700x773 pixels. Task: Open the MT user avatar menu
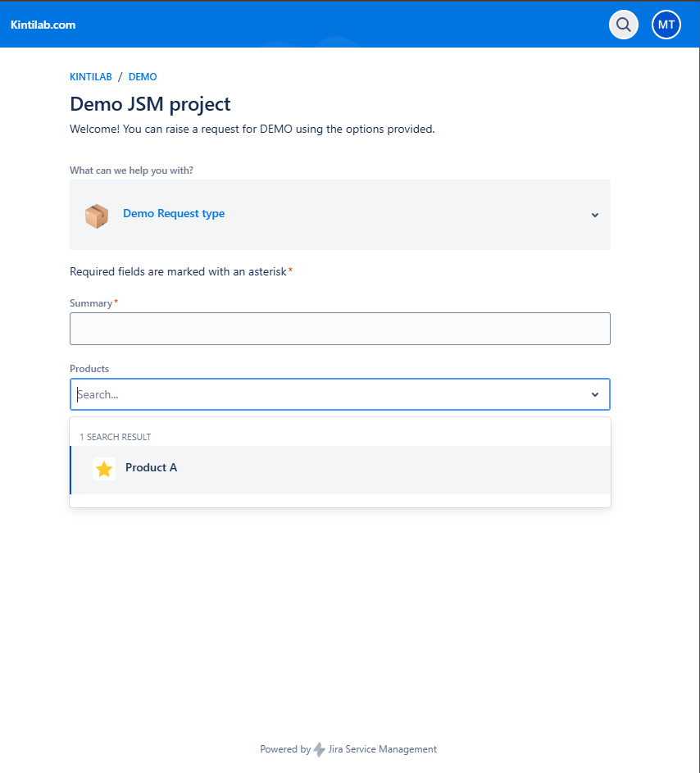pyautogui.click(x=666, y=25)
